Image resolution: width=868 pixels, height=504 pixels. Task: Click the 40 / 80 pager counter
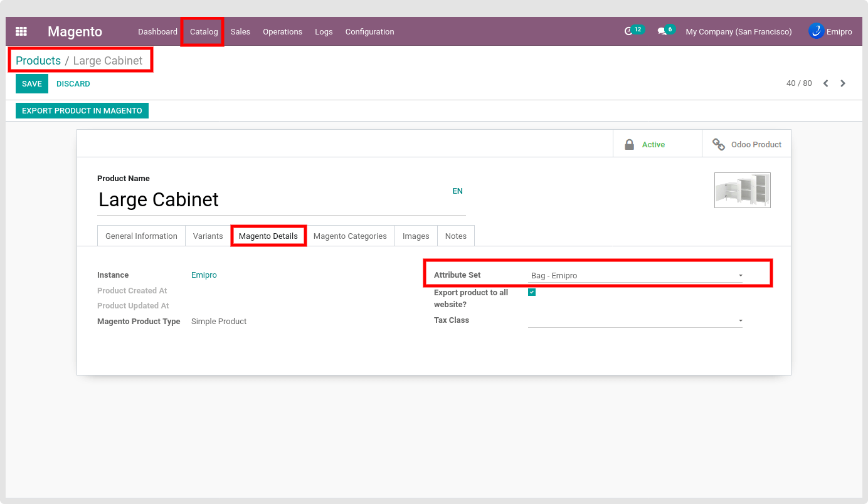pos(799,83)
